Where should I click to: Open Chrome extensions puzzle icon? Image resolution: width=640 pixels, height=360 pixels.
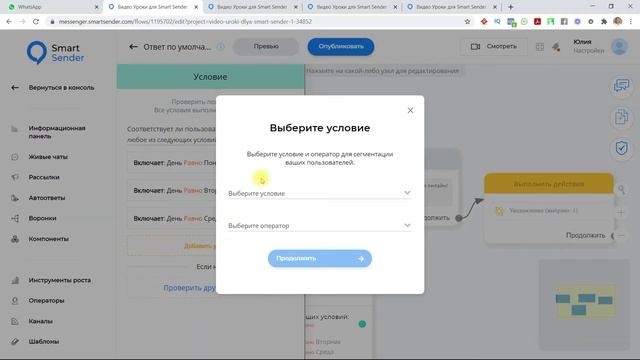[604, 22]
